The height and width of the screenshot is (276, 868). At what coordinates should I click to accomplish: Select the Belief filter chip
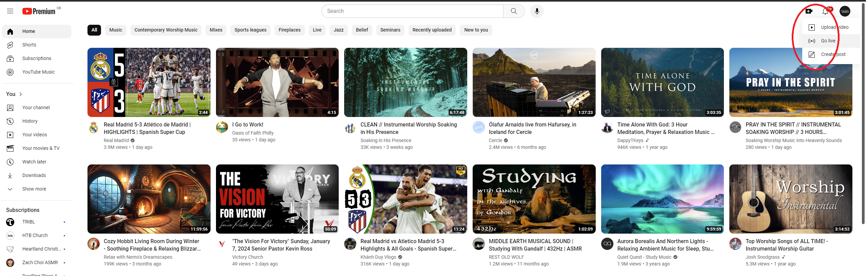pyautogui.click(x=362, y=30)
